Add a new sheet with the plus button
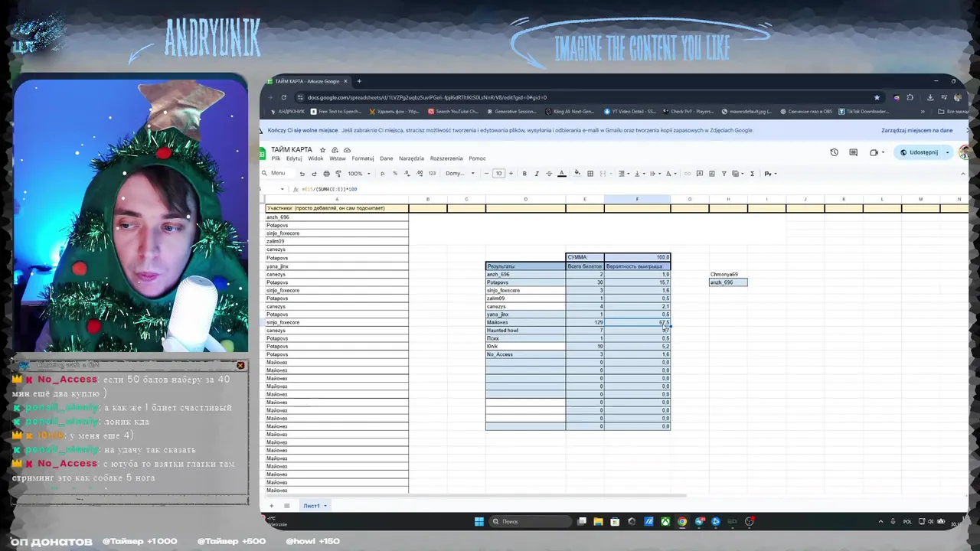Viewport: 980px width, 551px height. (x=270, y=506)
